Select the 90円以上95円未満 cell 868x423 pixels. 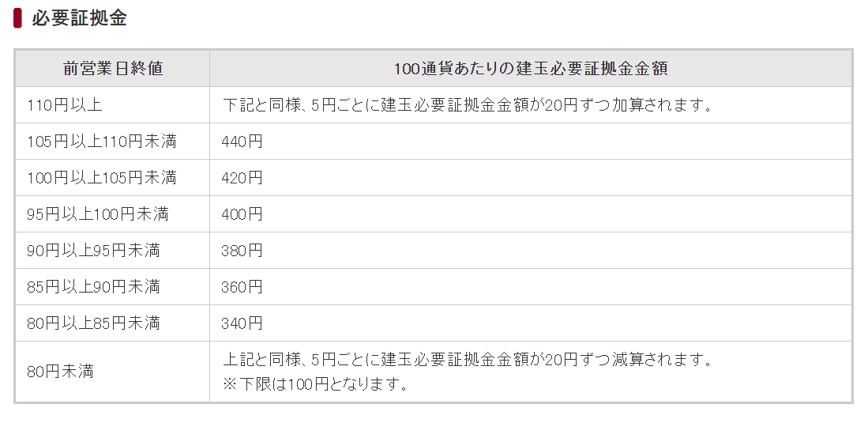(x=93, y=251)
